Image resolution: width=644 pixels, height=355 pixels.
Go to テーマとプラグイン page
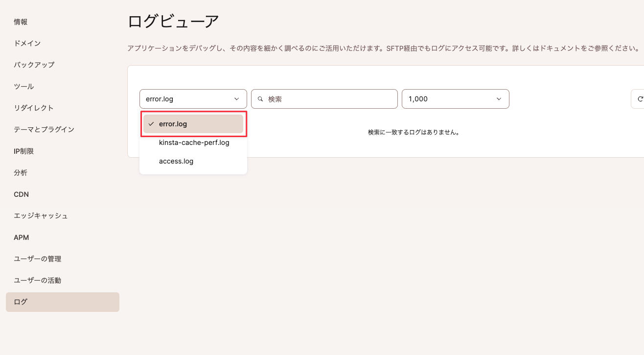coord(44,129)
